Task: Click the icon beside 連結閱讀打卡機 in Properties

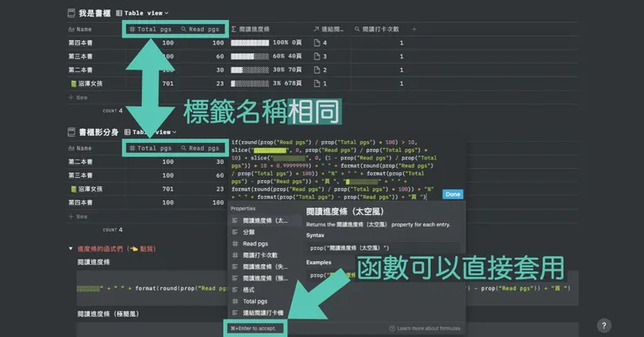Action: (x=235, y=313)
